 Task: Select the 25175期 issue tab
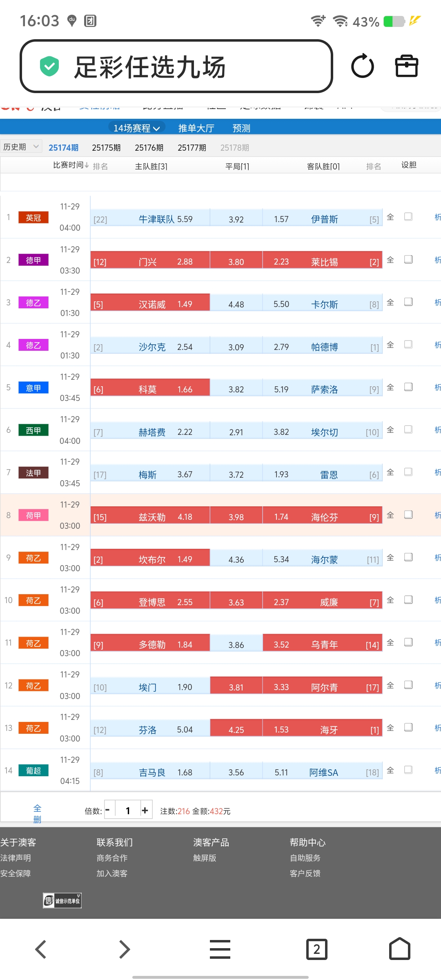[106, 147]
